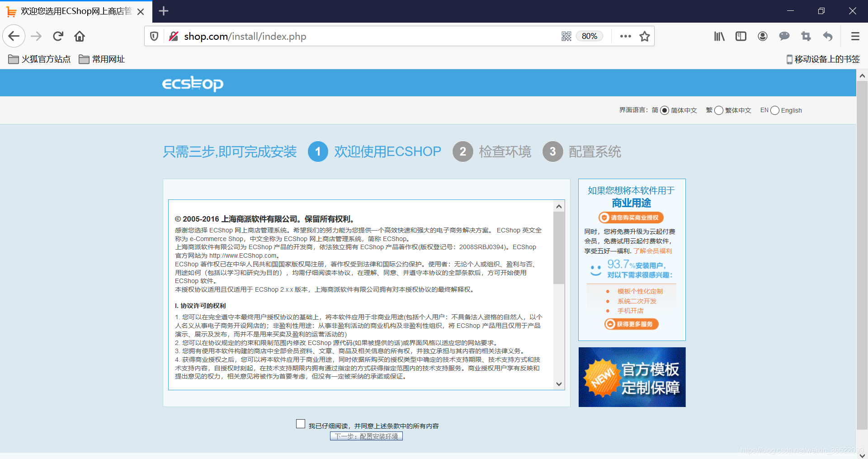The width and height of the screenshot is (868, 459).
Task: Click the I. 协议许可的权利 heading
Action: click(x=200, y=306)
